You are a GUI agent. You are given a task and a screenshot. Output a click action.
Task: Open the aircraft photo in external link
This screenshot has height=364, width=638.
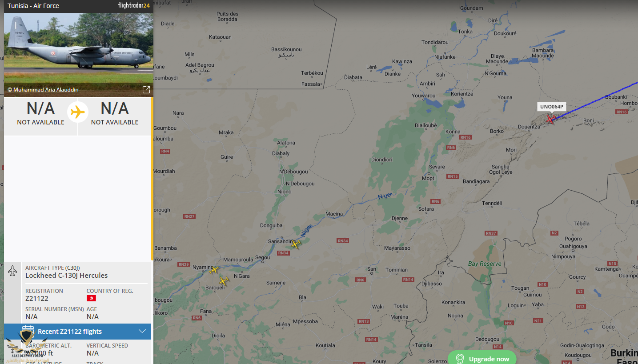point(146,90)
